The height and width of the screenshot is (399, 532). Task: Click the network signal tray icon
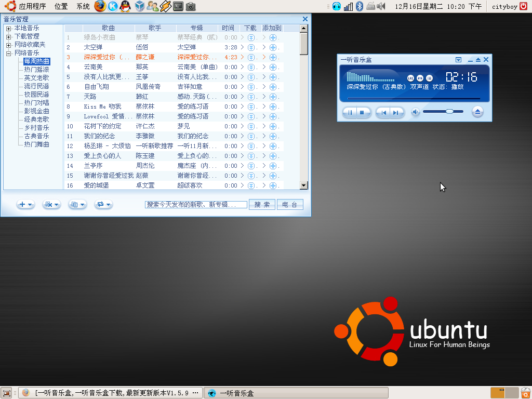click(x=348, y=6)
